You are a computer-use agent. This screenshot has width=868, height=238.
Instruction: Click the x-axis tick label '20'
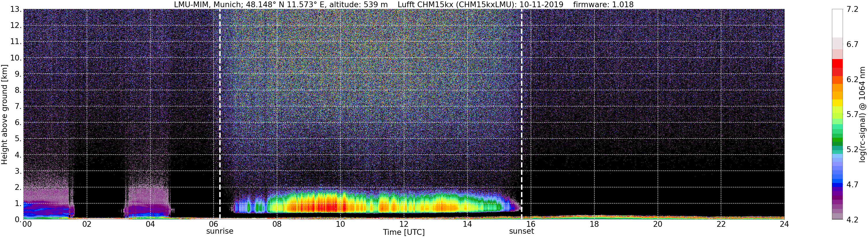657,224
